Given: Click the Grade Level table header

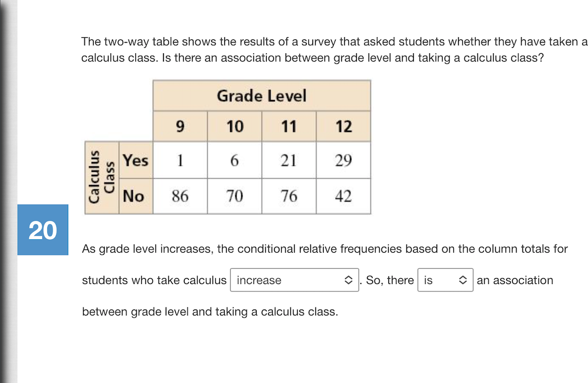Looking at the screenshot, I should (262, 96).
